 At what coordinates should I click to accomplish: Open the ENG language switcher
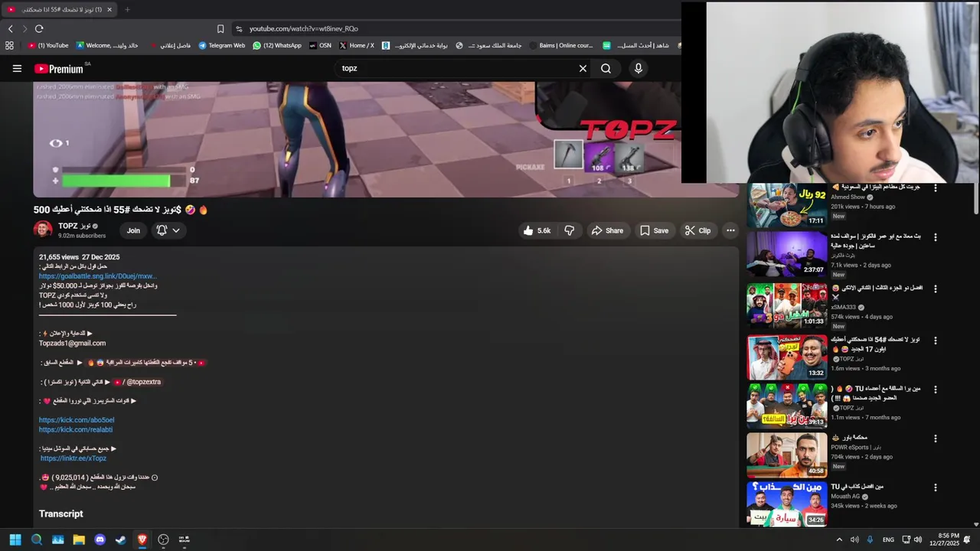(x=888, y=540)
